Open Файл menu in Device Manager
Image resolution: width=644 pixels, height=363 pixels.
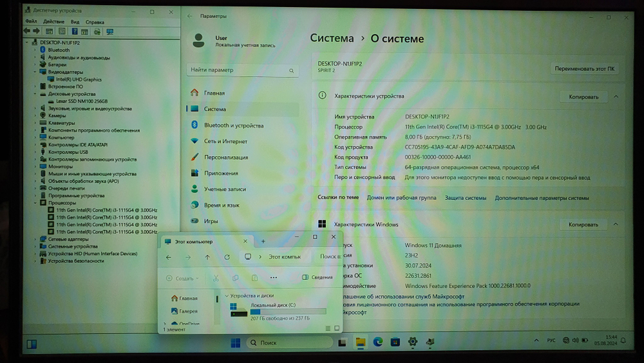31,21
